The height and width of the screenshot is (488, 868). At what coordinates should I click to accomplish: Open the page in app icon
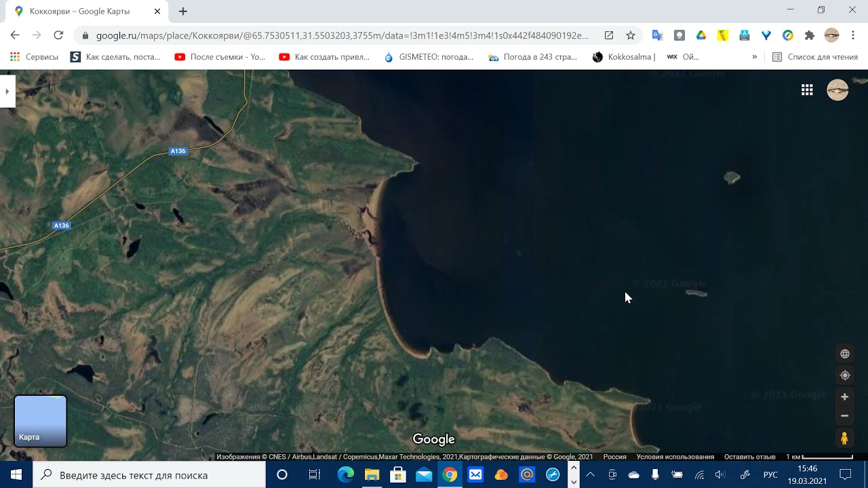point(609,35)
